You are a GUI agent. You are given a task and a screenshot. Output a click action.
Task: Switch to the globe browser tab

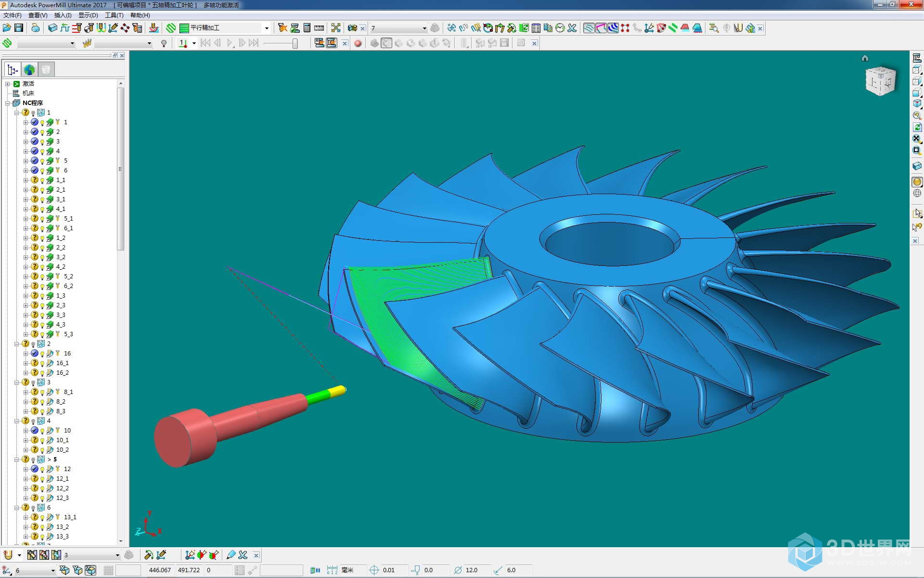pos(29,70)
